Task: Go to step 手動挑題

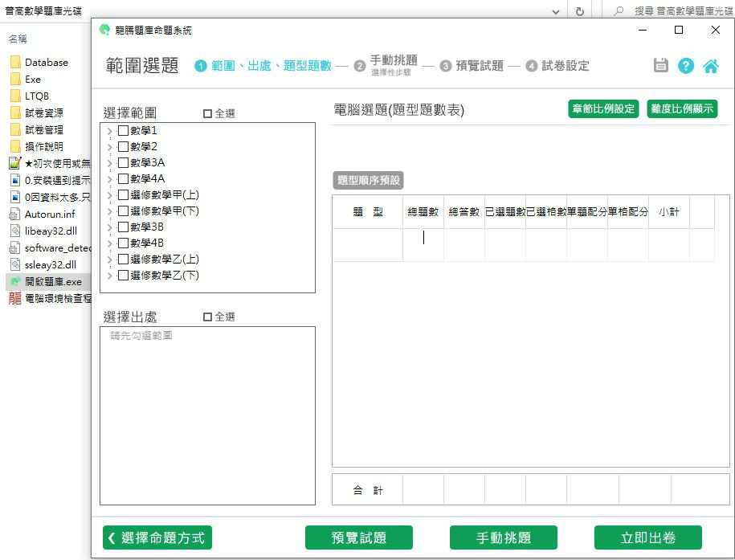Action: [x=394, y=60]
